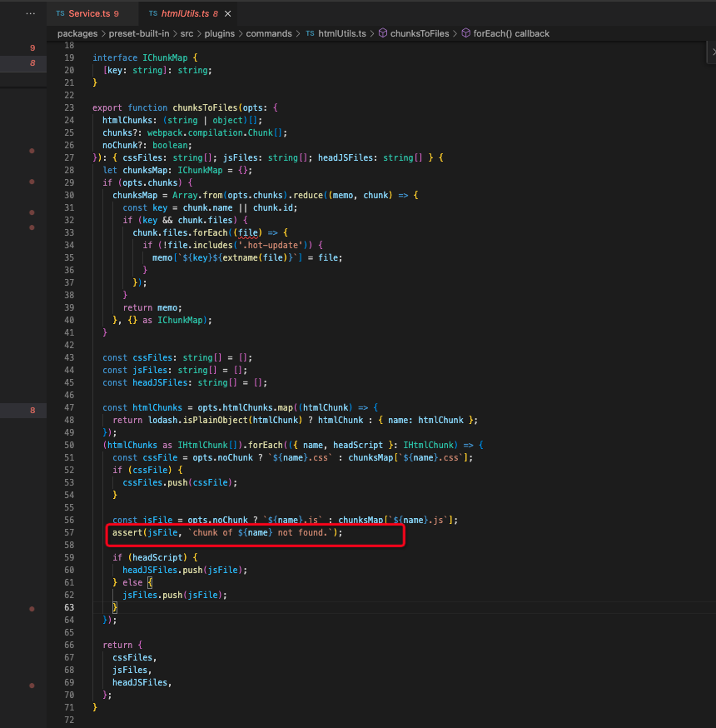Click 'const key = chunk.name || chunk.id;'
Image resolution: width=716 pixels, height=728 pixels.
(210, 207)
